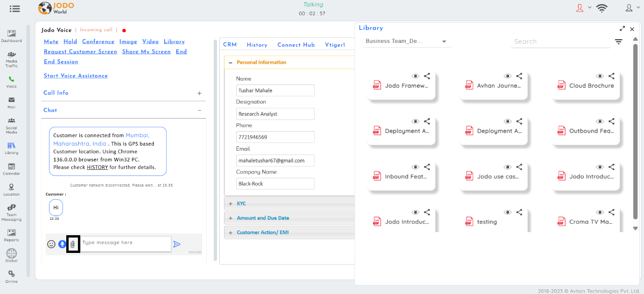The image size is (644, 294).
Task: Click the Type message here field
Action: [126, 244]
